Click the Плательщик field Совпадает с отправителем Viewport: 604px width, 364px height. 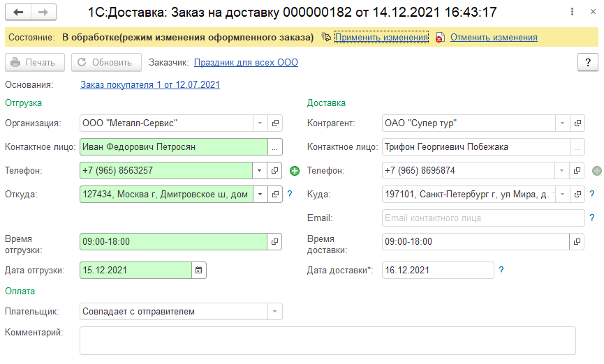click(174, 311)
